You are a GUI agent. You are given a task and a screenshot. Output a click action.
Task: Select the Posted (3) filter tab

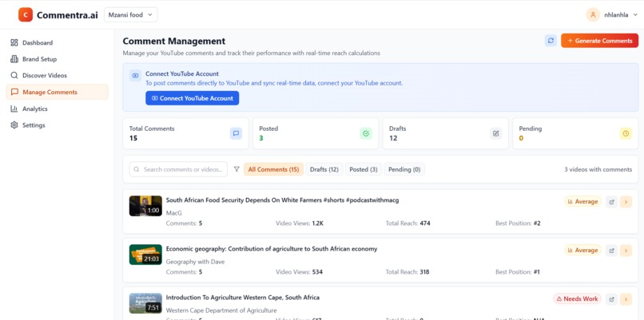tap(364, 169)
